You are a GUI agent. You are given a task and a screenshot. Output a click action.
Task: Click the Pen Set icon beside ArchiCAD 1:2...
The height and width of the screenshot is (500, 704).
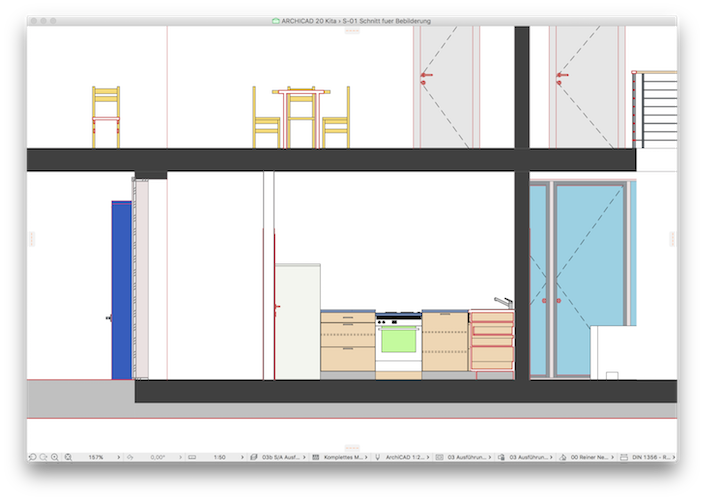[x=378, y=457]
